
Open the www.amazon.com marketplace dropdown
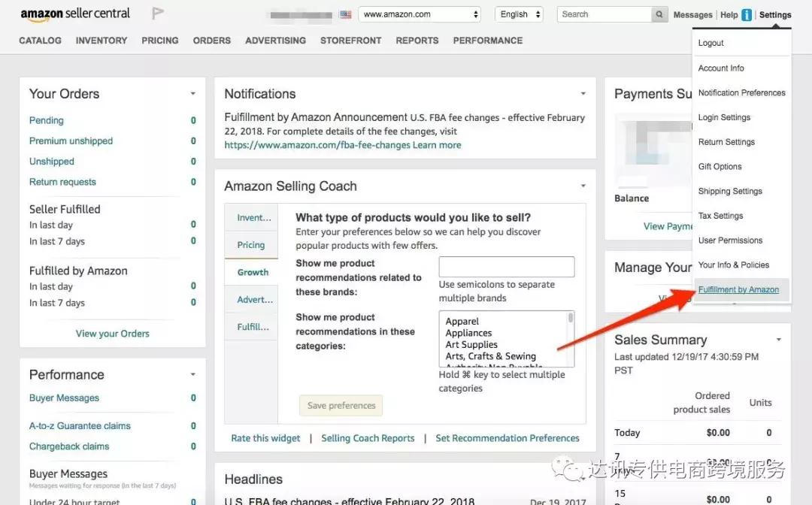click(420, 14)
